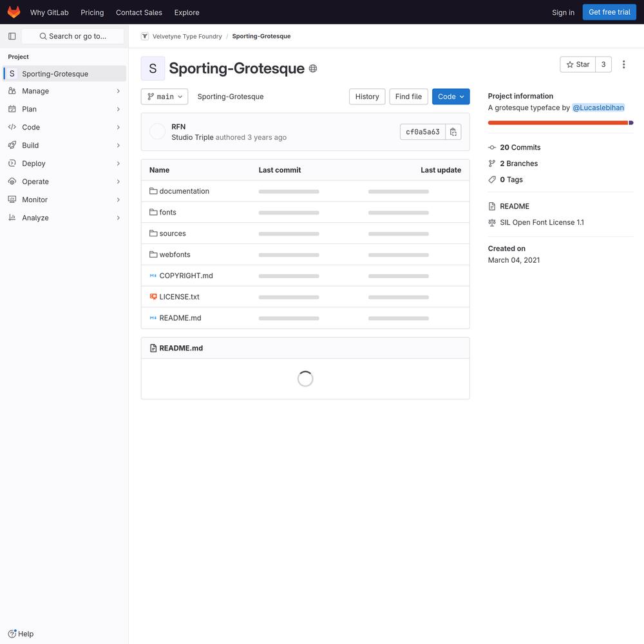This screenshot has width=644, height=644.
Task: Click the Get free trial button
Action: [x=609, y=12]
